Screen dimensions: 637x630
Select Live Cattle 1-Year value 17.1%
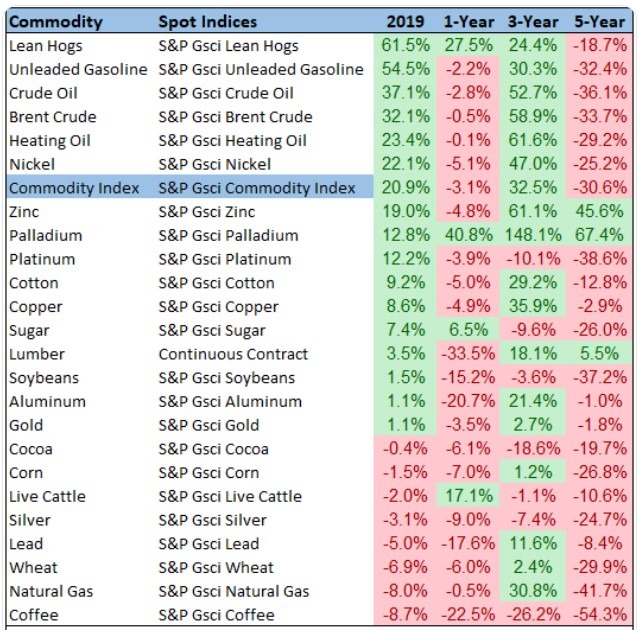pyautogui.click(x=467, y=496)
